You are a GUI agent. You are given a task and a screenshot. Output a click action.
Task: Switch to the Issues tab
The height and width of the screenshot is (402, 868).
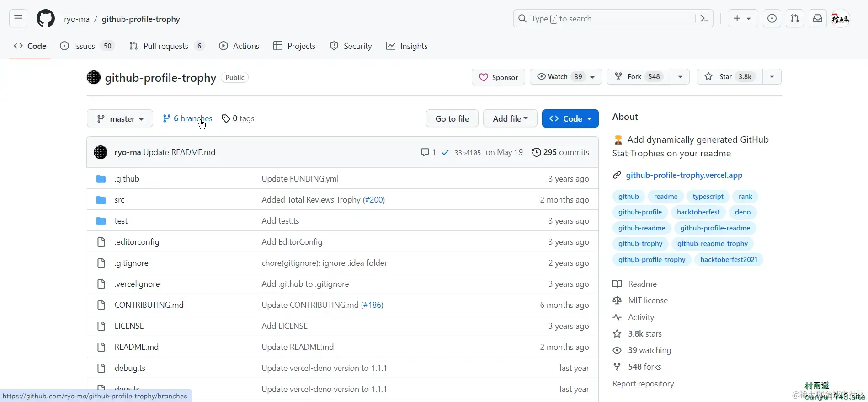click(87, 46)
